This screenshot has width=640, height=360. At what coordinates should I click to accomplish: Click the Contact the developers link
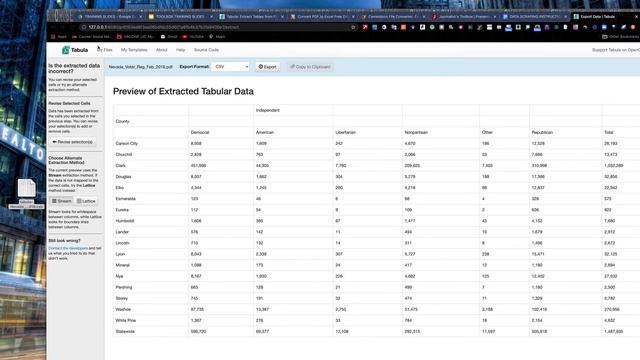tap(68, 248)
